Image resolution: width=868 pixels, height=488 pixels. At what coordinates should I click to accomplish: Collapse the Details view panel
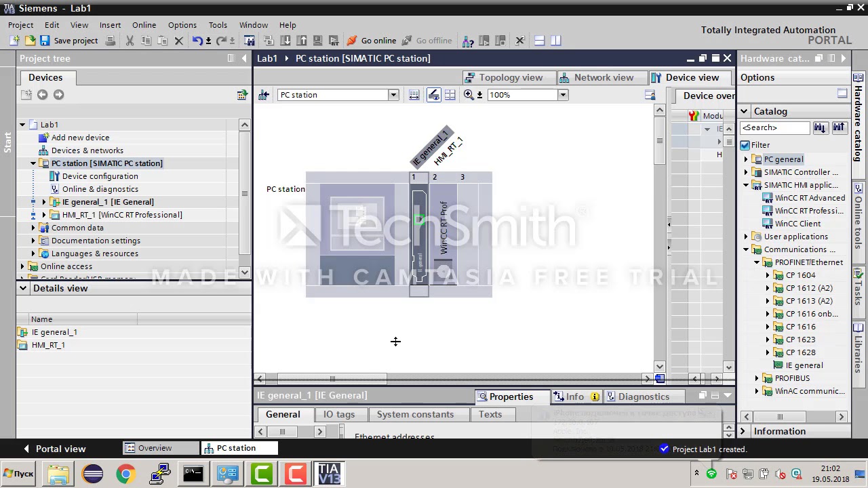coord(23,288)
